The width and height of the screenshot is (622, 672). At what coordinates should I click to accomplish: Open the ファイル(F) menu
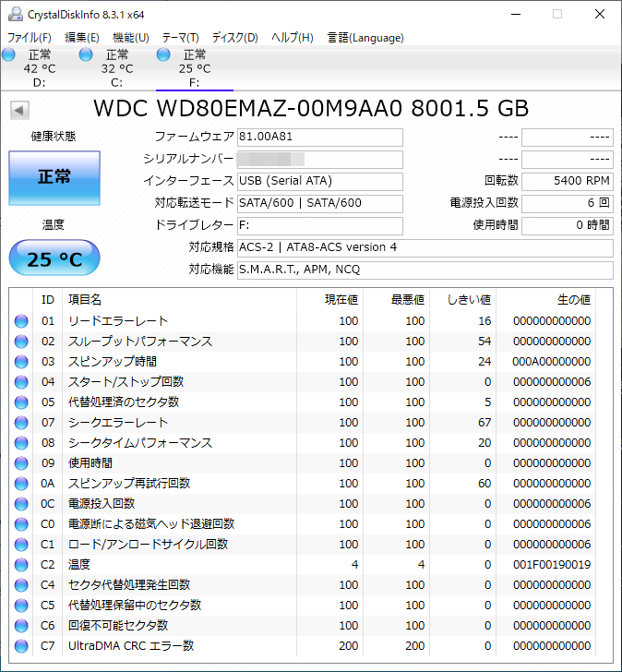[30, 38]
